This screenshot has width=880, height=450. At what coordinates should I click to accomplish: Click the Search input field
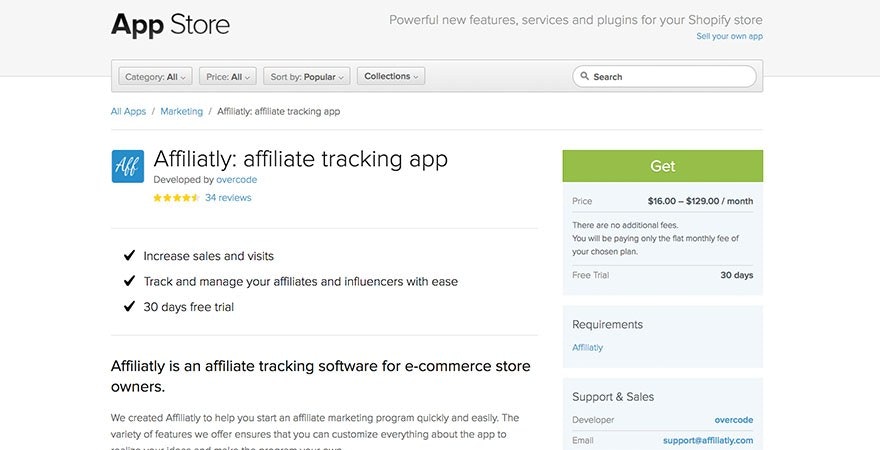[x=670, y=77]
